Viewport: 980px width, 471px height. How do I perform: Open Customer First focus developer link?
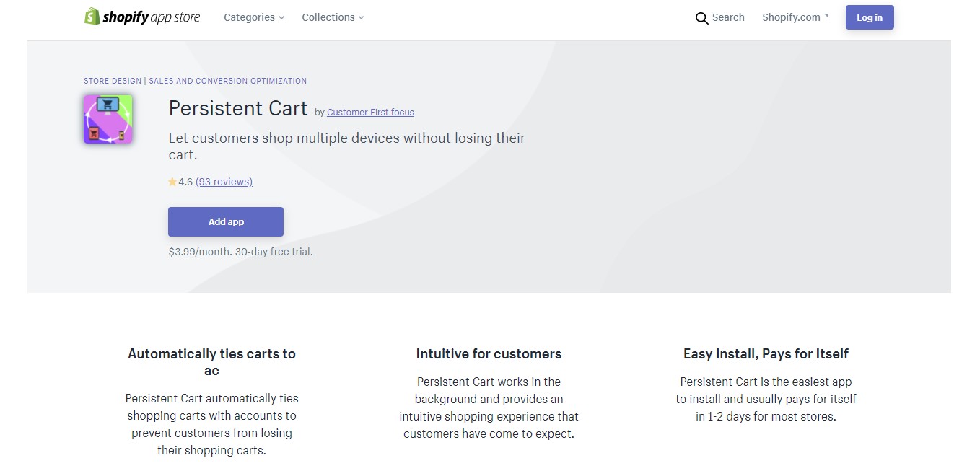(x=370, y=112)
